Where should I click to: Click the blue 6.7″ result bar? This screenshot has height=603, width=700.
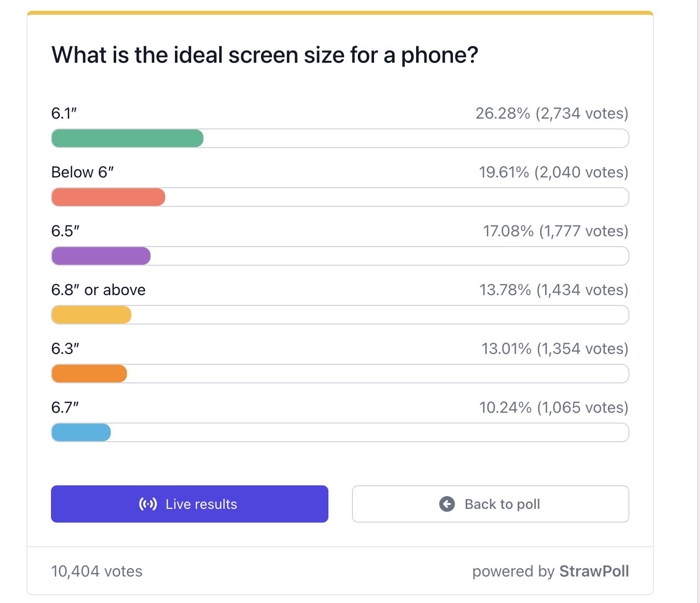(81, 432)
